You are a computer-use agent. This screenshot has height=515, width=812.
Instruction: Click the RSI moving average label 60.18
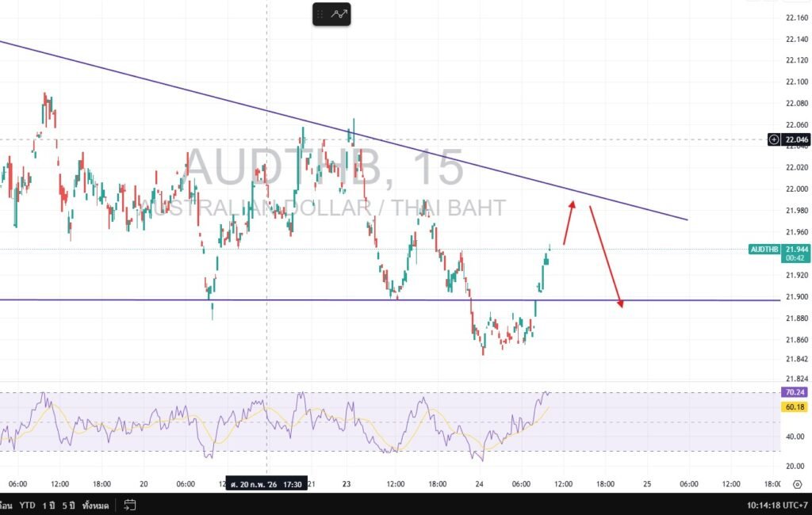pos(795,406)
